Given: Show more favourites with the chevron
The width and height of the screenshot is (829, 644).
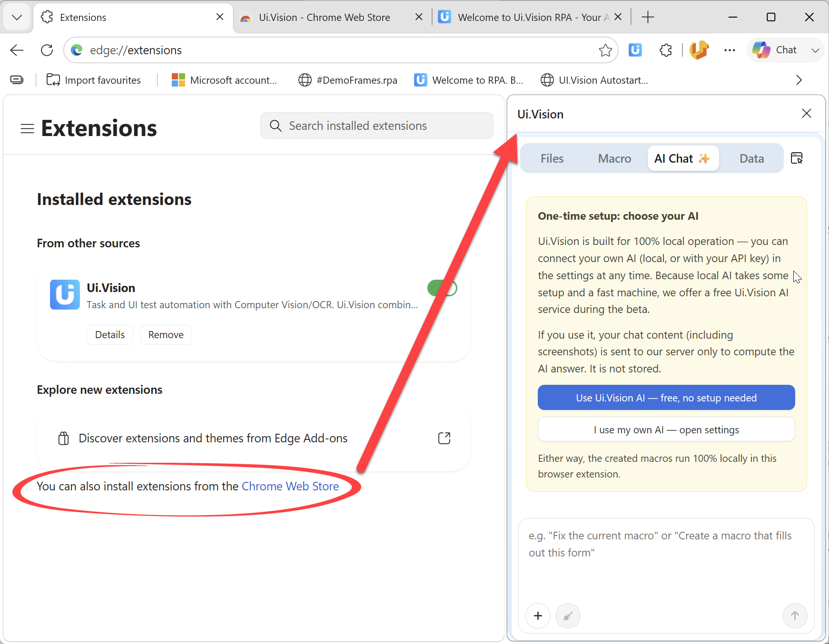Looking at the screenshot, I should [x=799, y=80].
